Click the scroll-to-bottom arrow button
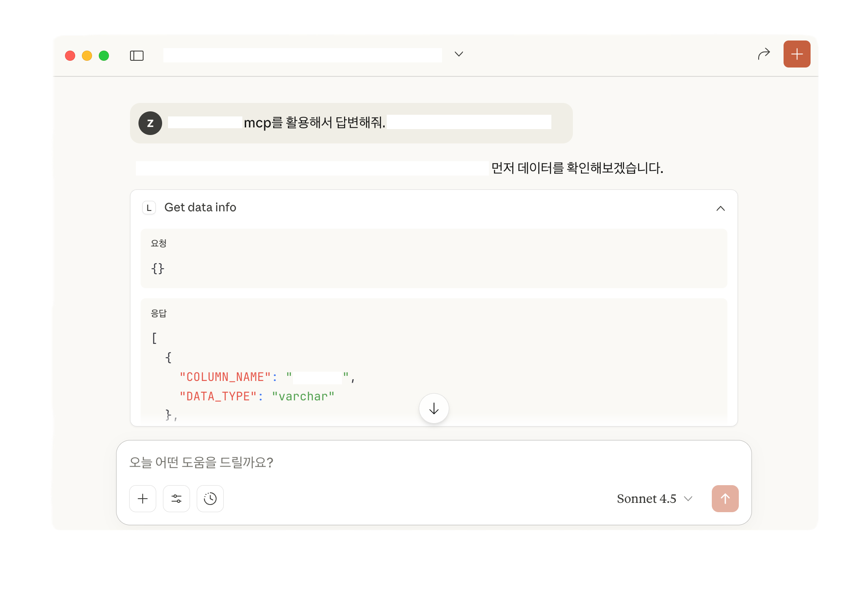 434,408
